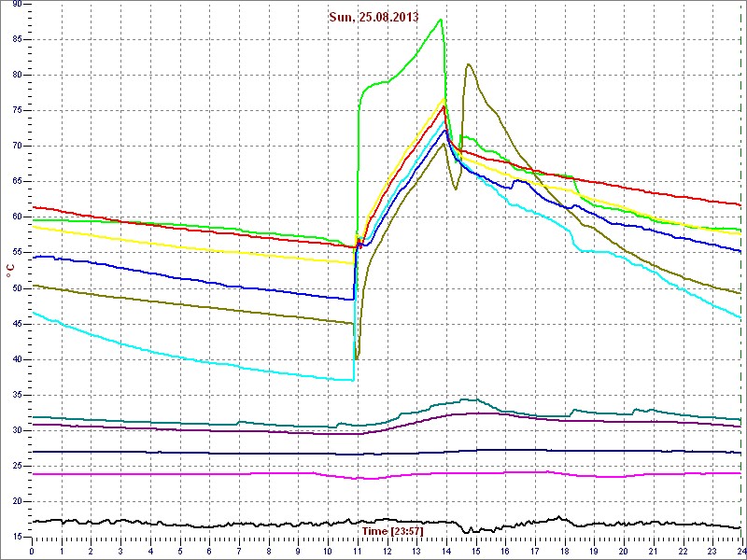Select the 35 value on temperature axis

pos(17,395)
